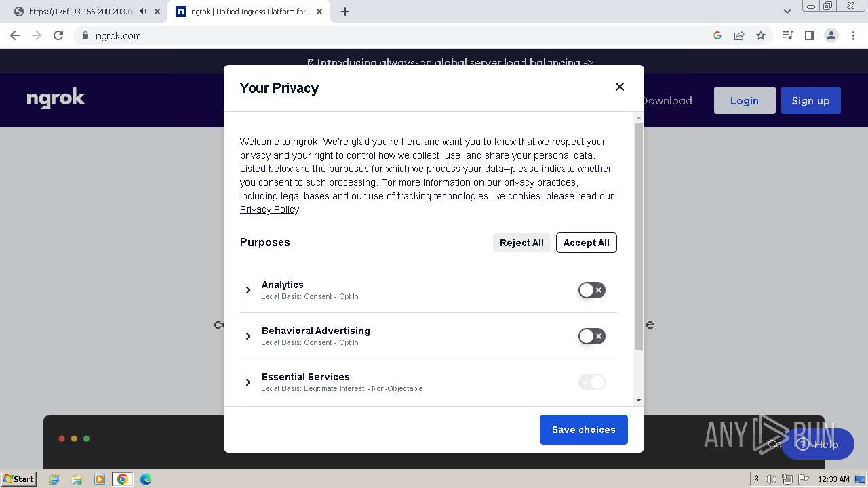The height and width of the screenshot is (488, 868).
Task: Reload the ngrok page
Action: pyautogui.click(x=58, y=35)
